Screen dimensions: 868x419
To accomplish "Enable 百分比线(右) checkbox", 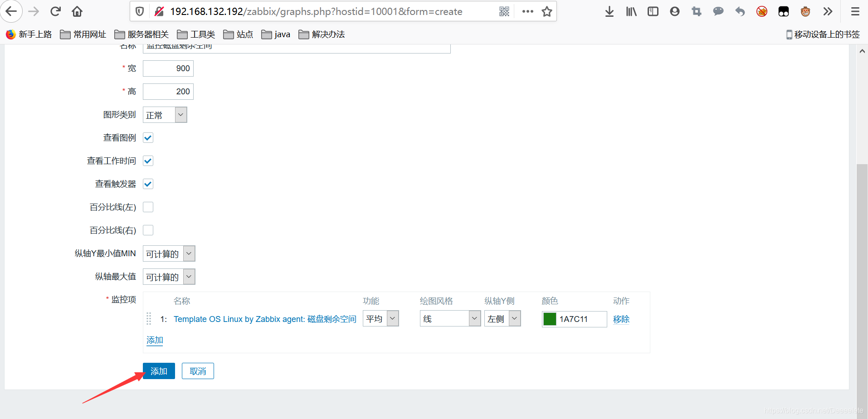I will 148,230.
